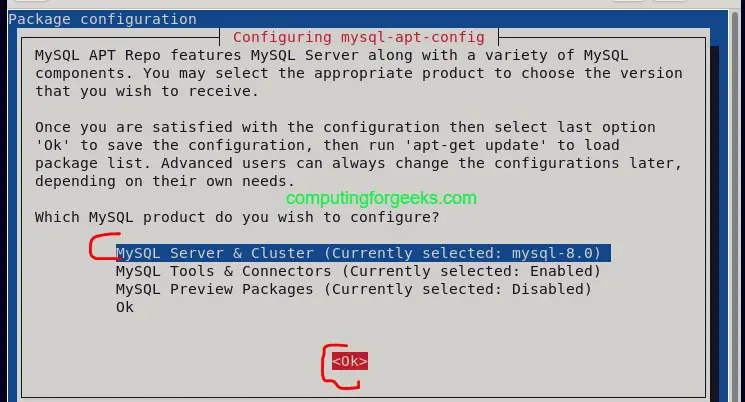This screenshot has height=402, width=745.
Task: Click the red bracket annotation beside MySQL Server
Action: tap(104, 246)
